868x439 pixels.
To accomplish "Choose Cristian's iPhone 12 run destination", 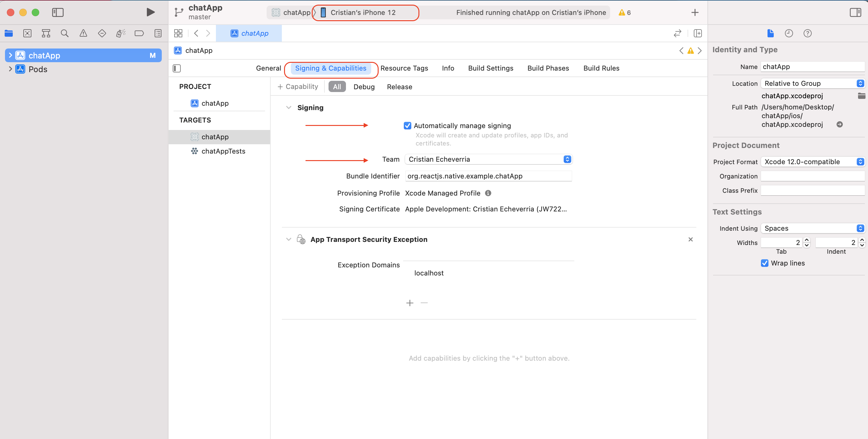I will [x=358, y=12].
